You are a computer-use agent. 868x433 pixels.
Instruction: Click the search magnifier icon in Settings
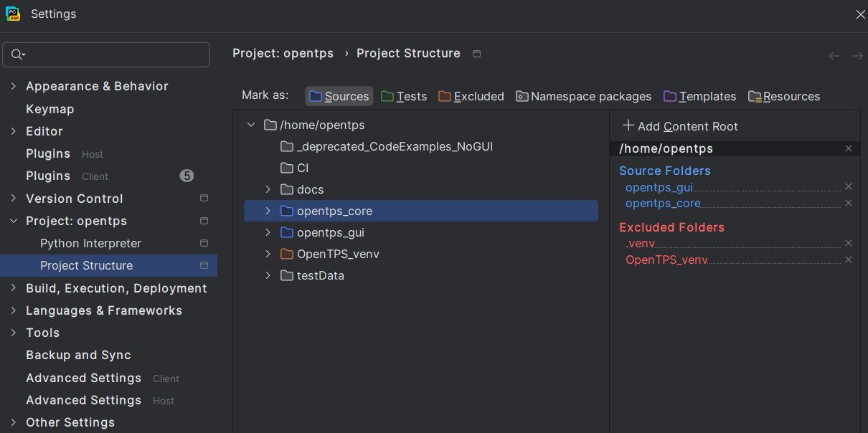17,54
